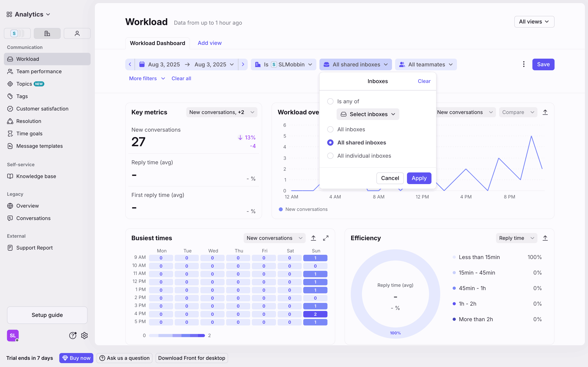Expand Busiest times to fullscreen
The height and width of the screenshot is (367, 588).
tap(325, 238)
